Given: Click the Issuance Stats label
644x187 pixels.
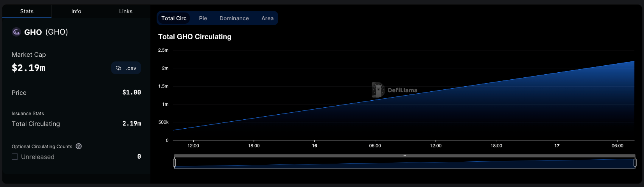Looking at the screenshot, I should (x=28, y=114).
